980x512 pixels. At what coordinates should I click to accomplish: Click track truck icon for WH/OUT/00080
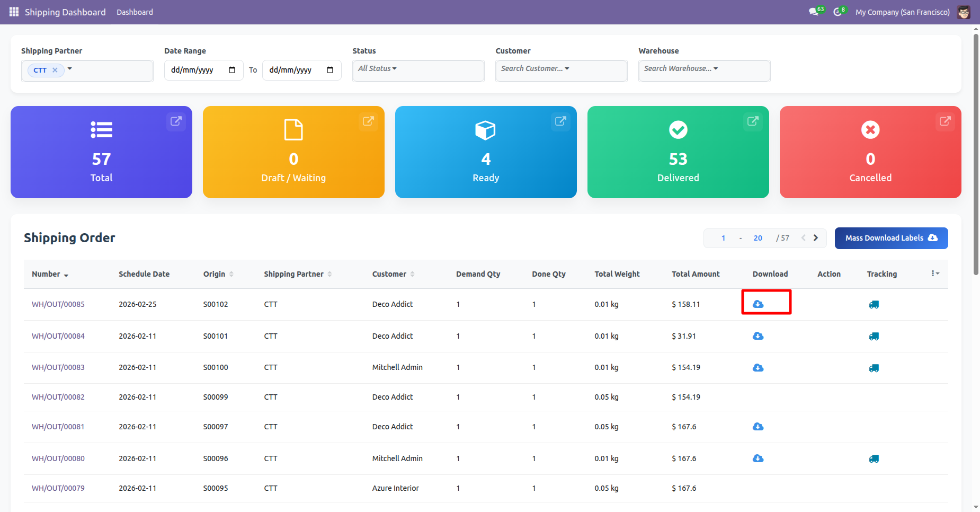click(874, 458)
